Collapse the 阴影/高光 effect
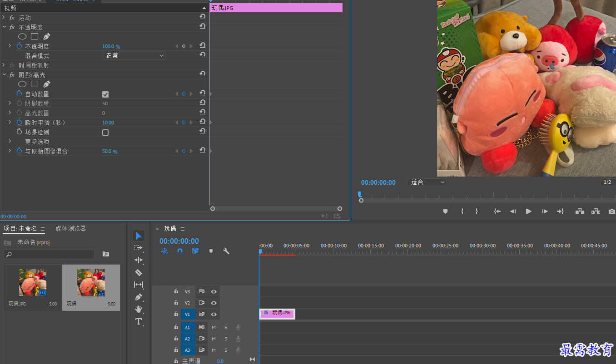616x364 pixels. click(x=4, y=75)
